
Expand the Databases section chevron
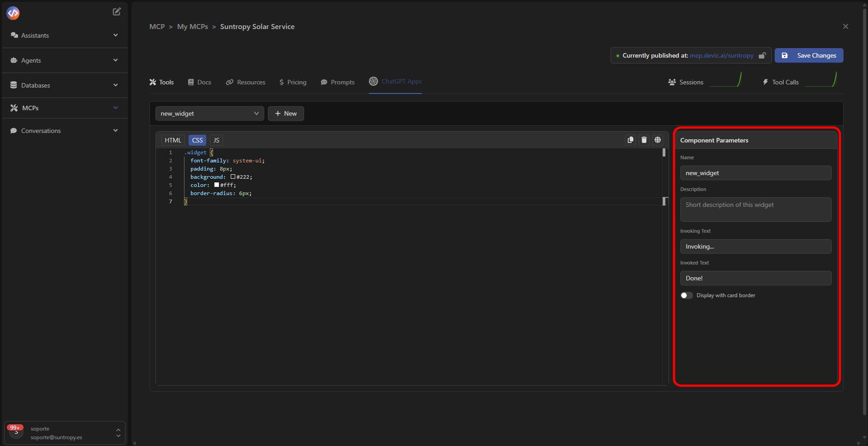[x=116, y=85]
